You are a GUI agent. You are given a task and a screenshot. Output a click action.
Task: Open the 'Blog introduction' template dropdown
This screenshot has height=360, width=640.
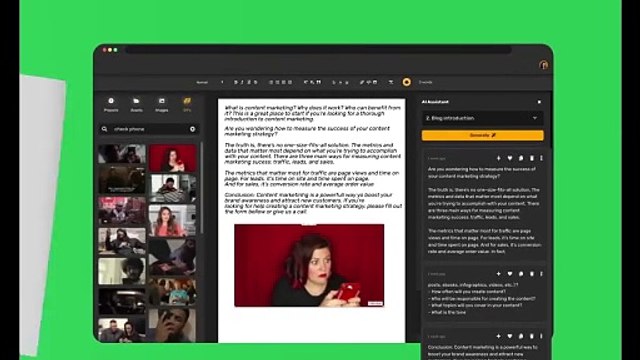482,118
